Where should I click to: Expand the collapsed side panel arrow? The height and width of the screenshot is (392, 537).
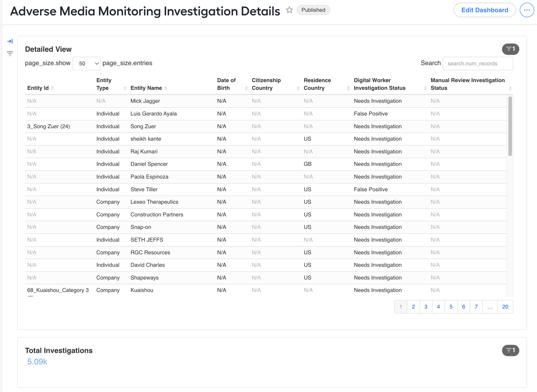pyautogui.click(x=10, y=41)
